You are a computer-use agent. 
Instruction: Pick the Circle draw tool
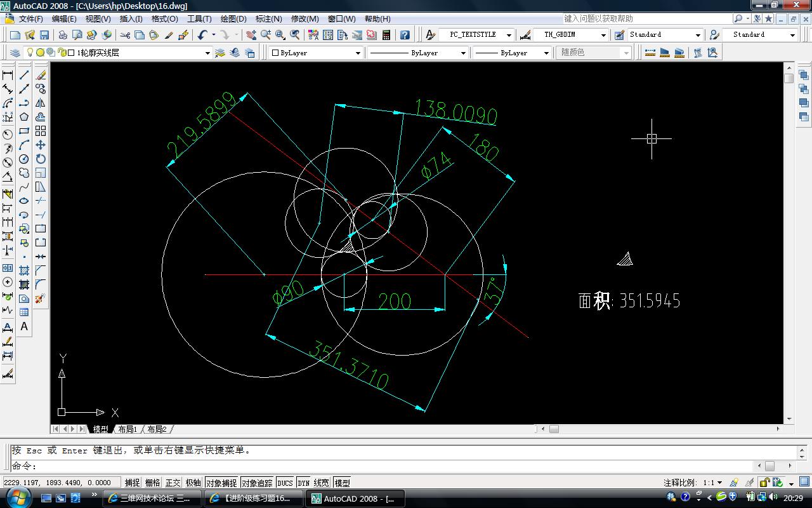tap(24, 159)
